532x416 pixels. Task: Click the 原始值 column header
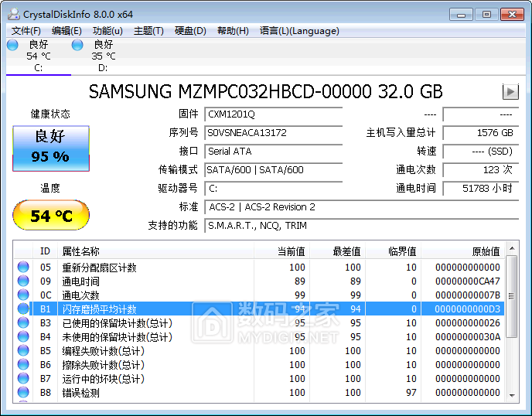tap(463, 251)
